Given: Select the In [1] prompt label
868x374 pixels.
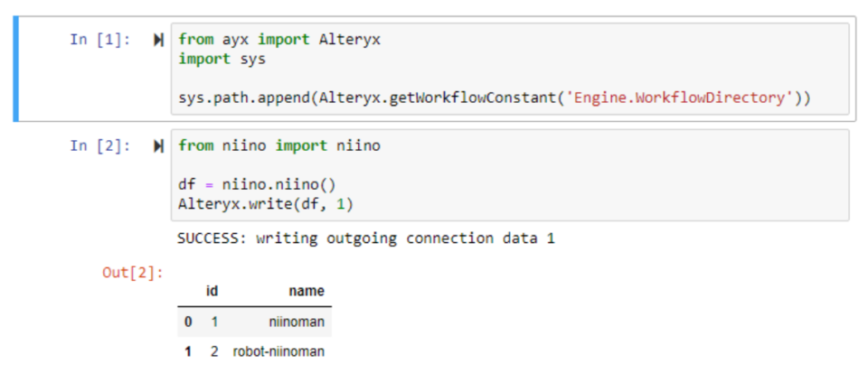Looking at the screenshot, I should click(x=99, y=40).
